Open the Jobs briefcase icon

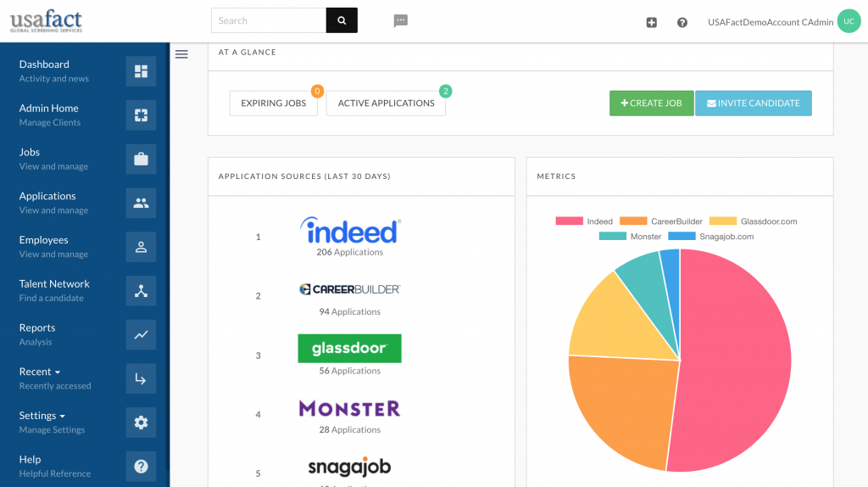(142, 159)
